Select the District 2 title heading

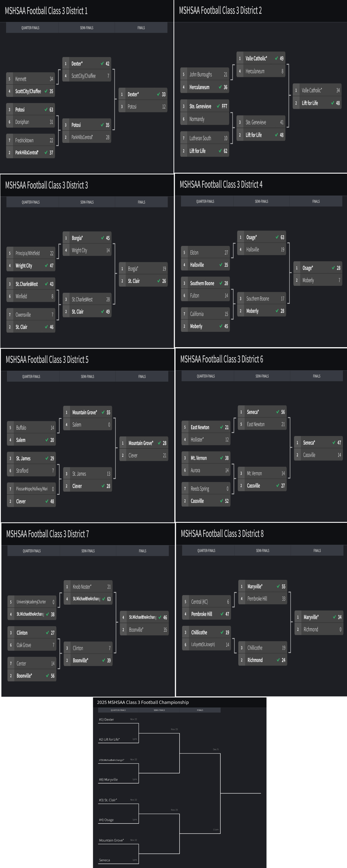click(x=220, y=10)
